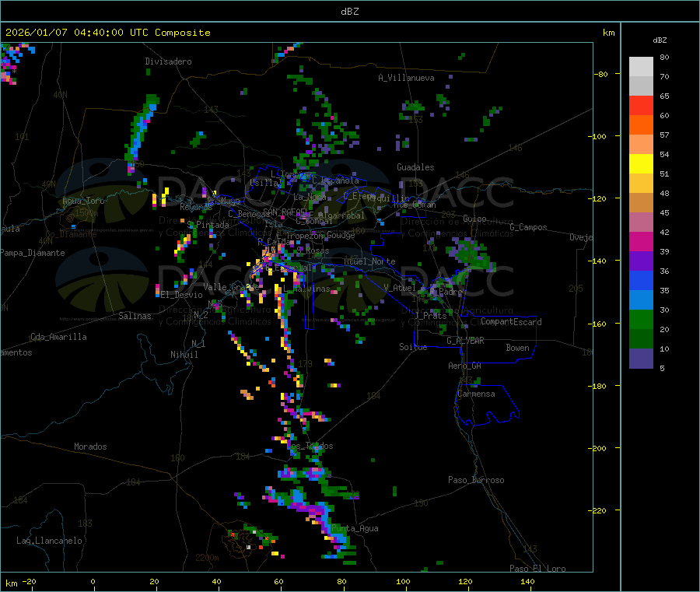
Task: Click the 'Valle_Grande' label
Action: click(x=231, y=287)
